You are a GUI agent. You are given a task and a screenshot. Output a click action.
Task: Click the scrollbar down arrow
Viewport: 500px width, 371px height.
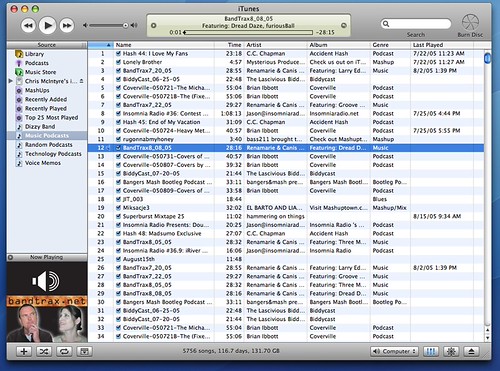click(x=487, y=338)
